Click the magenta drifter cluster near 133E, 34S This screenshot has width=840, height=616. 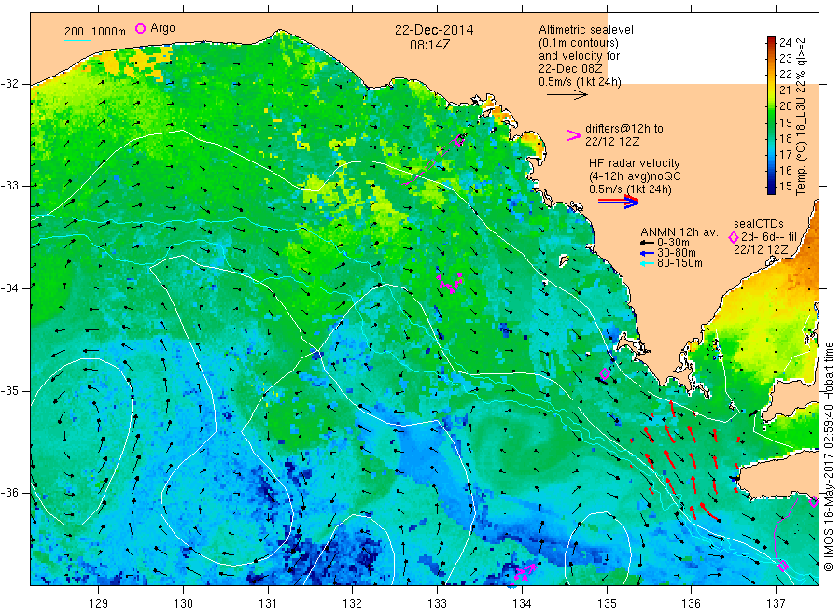(450, 283)
